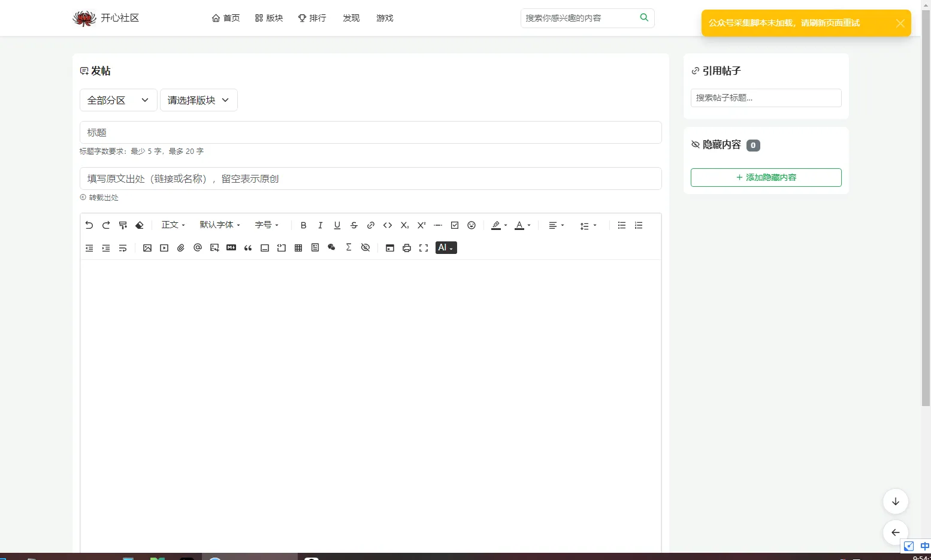Expand the 字号 font size dropdown
This screenshot has height=560, width=931.
(x=267, y=225)
